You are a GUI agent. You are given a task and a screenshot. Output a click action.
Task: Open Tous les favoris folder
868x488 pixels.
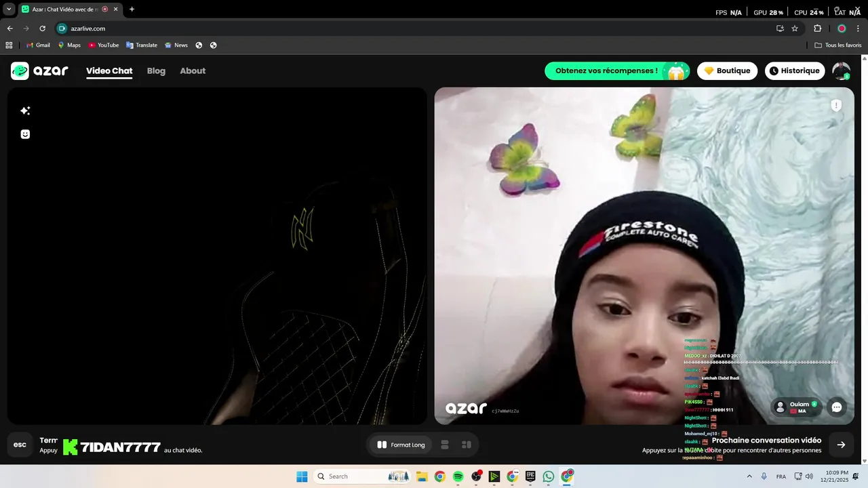coord(838,45)
